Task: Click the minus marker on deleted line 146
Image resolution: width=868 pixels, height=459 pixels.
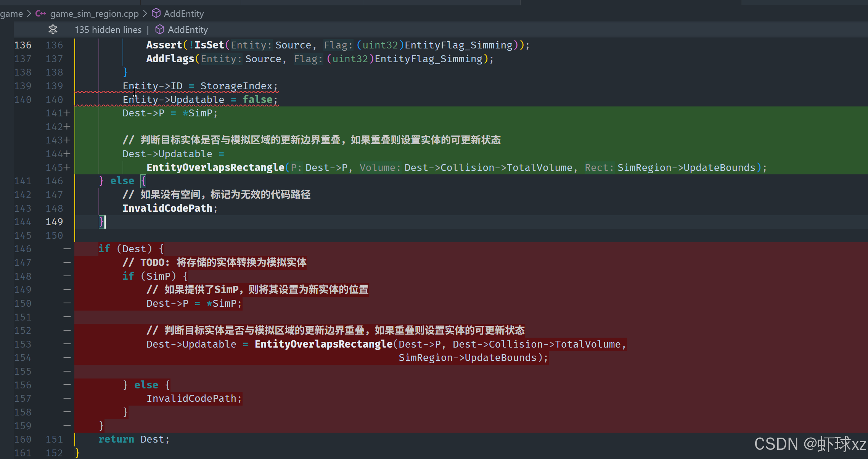Action: click(x=67, y=249)
